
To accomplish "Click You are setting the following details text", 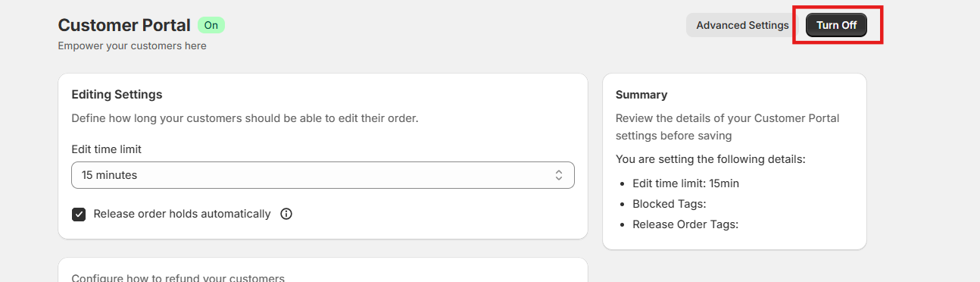I will (710, 160).
